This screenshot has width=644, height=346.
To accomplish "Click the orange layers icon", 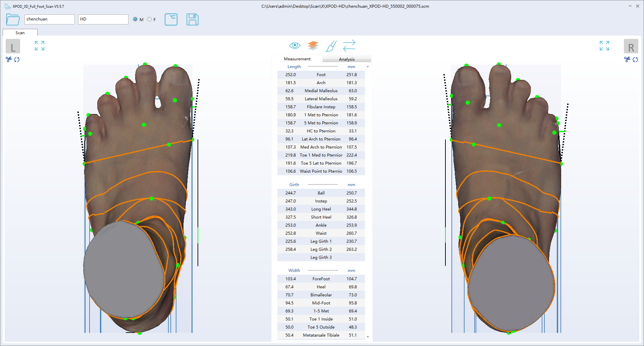I will tap(313, 45).
